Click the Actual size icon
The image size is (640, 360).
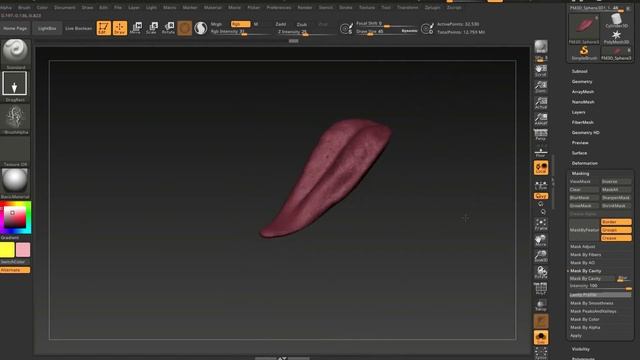(541, 102)
